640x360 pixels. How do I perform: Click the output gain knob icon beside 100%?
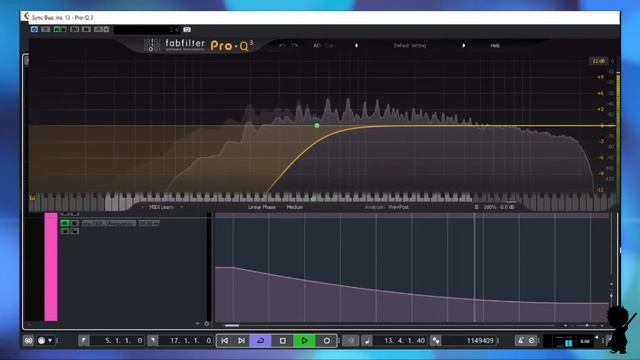tap(476, 207)
